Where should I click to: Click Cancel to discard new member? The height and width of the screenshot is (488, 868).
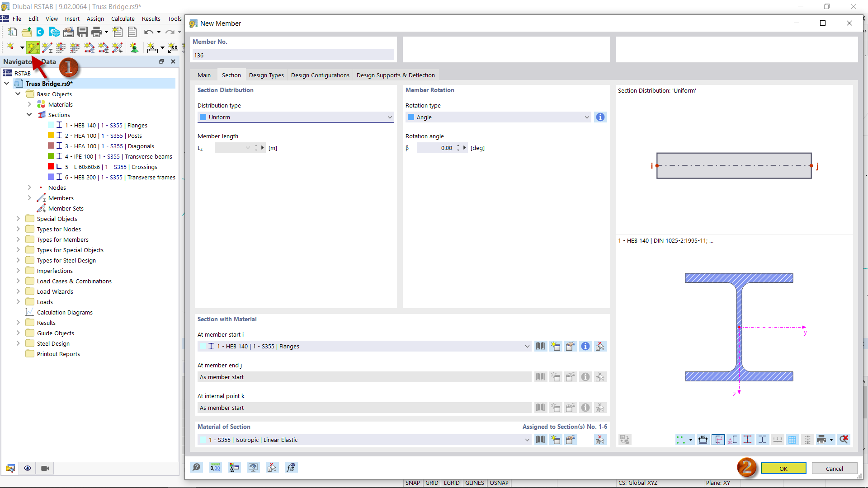834,468
